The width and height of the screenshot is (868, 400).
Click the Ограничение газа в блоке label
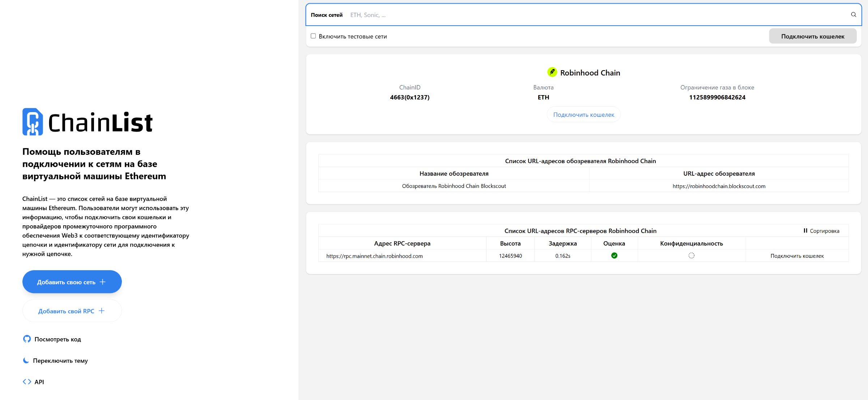[717, 87]
